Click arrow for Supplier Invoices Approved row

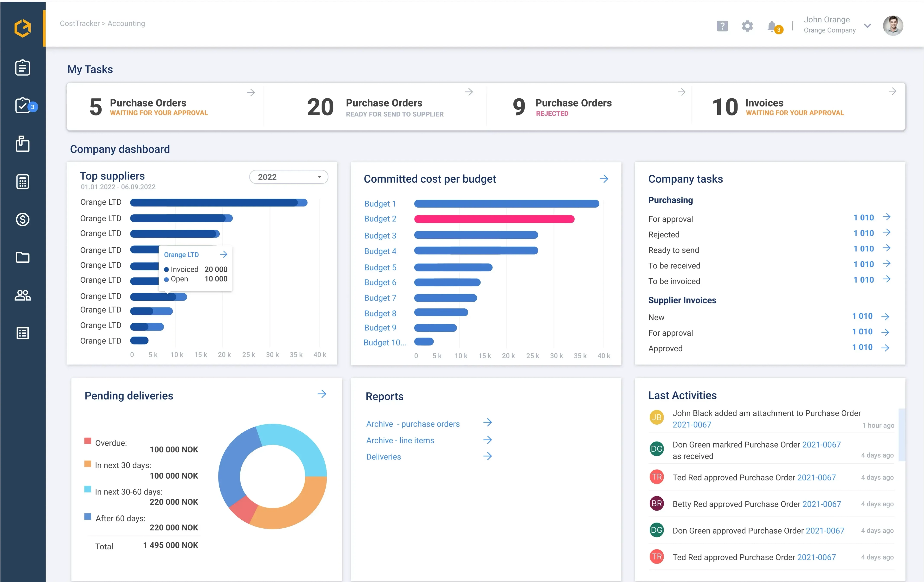click(885, 348)
